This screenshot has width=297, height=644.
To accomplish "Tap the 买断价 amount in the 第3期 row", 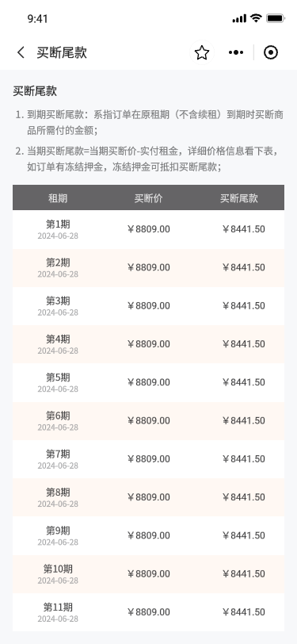I will [x=149, y=306].
